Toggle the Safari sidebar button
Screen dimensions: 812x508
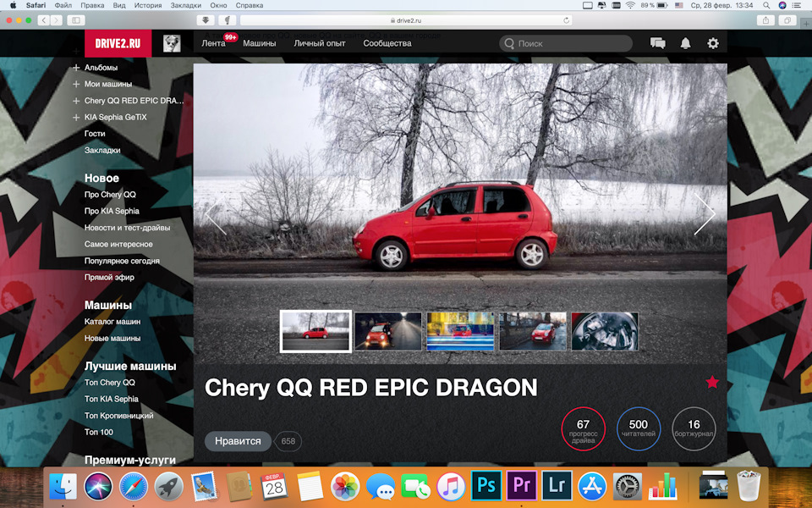76,20
